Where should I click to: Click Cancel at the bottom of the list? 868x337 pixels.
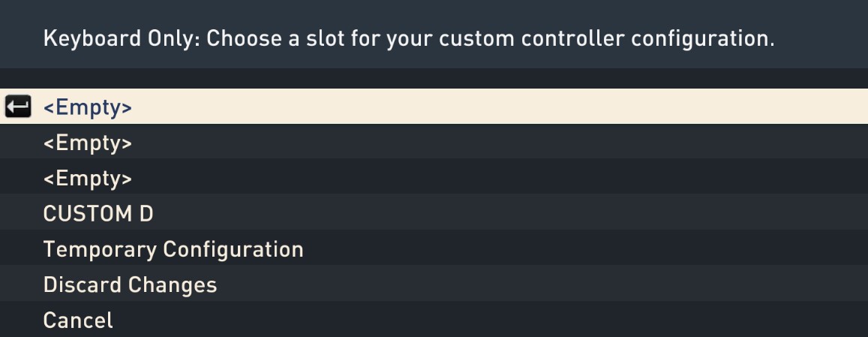pos(434,319)
